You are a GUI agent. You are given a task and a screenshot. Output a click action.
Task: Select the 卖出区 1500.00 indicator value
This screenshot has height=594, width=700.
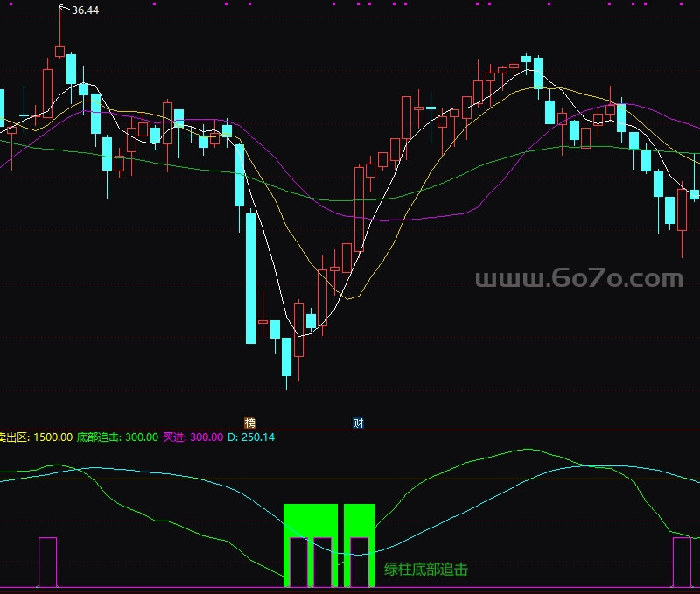point(36,437)
